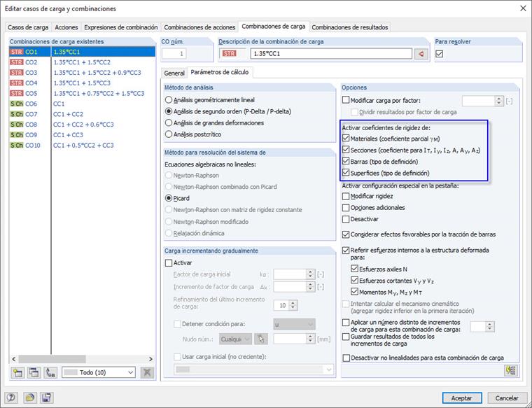This screenshot has height=408, width=532.
Task: Enable Activar gradual load increment
Action: click(169, 263)
